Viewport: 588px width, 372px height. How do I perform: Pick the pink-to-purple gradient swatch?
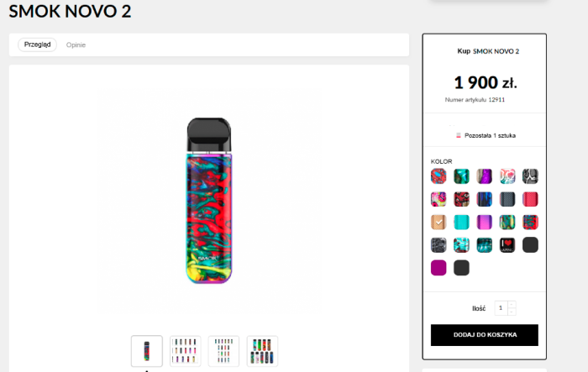click(485, 222)
